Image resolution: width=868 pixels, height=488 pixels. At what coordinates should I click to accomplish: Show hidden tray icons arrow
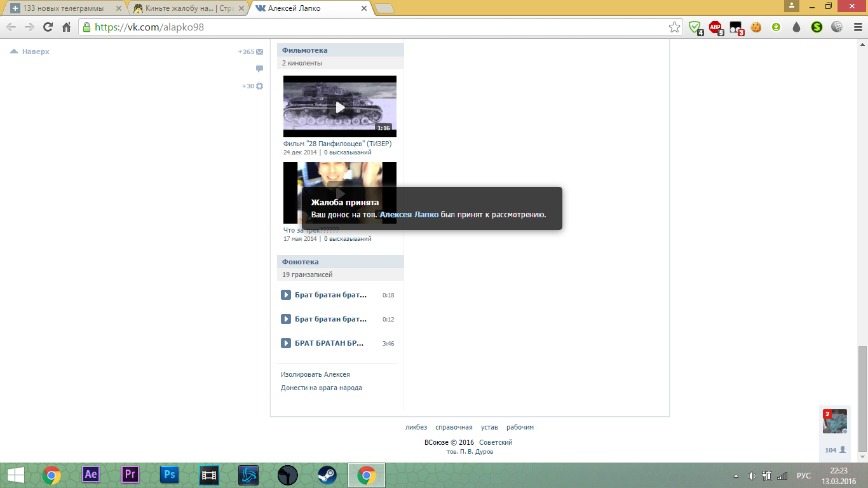click(x=736, y=475)
